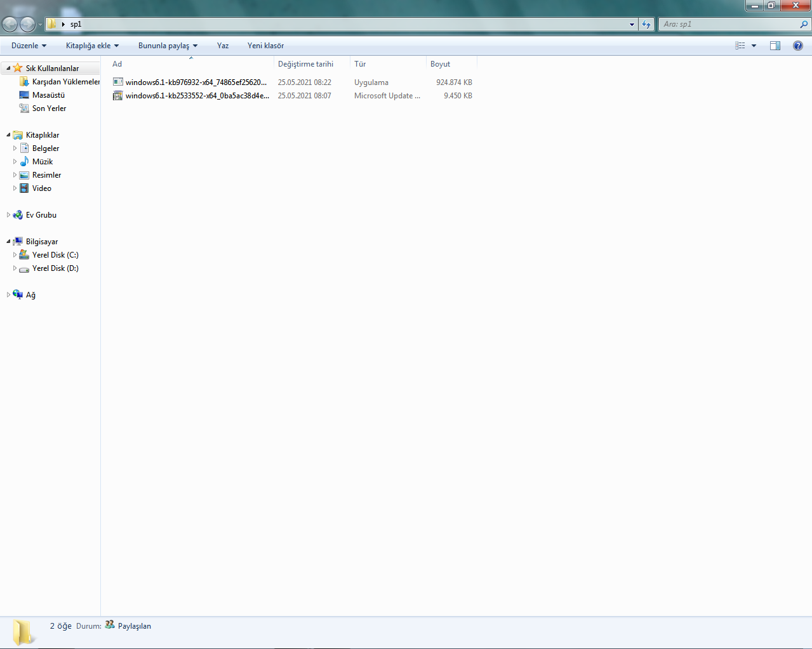Click the change view icon in the toolbar
The image size is (812, 649).
(740, 46)
